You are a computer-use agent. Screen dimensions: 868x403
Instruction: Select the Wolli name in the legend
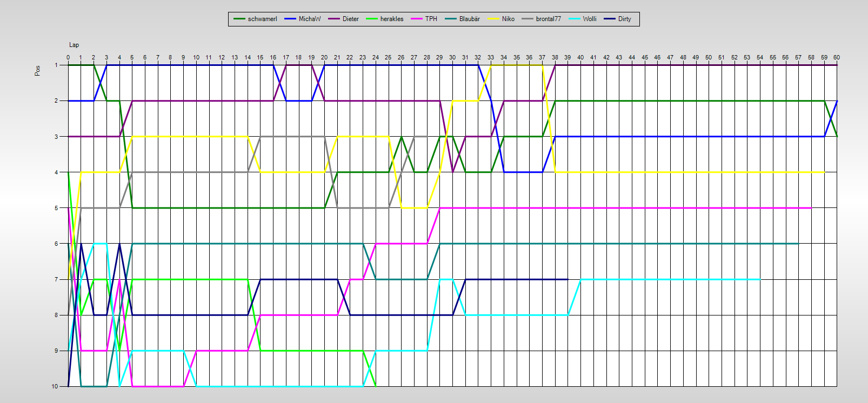(x=590, y=19)
